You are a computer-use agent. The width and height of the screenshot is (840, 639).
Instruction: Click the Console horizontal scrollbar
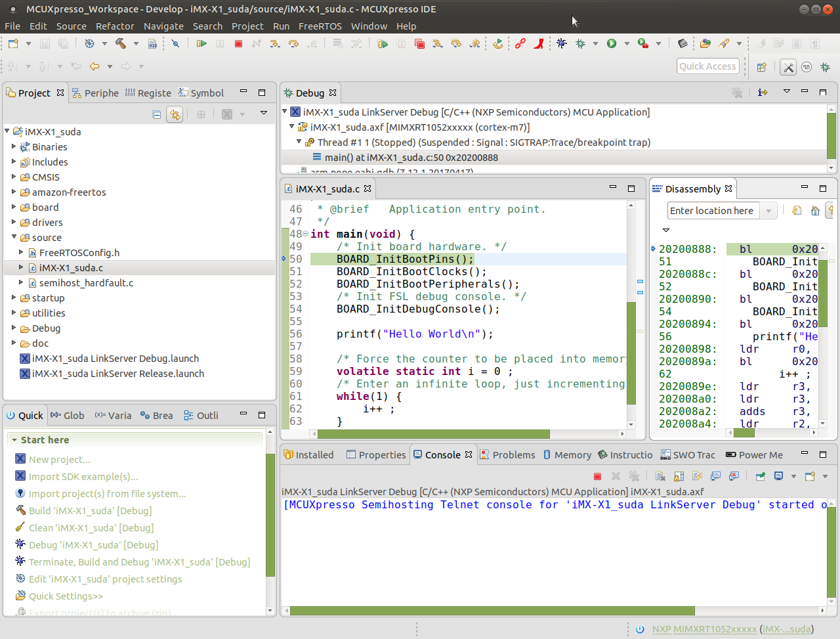pyautogui.click(x=492, y=611)
